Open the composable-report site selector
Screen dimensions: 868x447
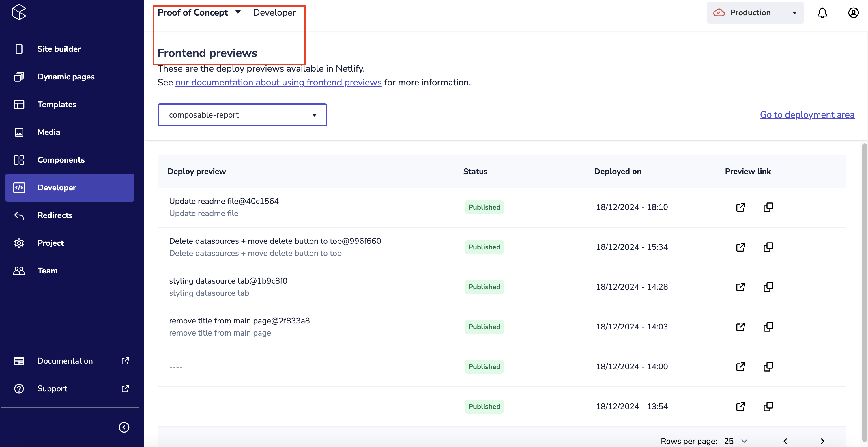click(x=242, y=115)
